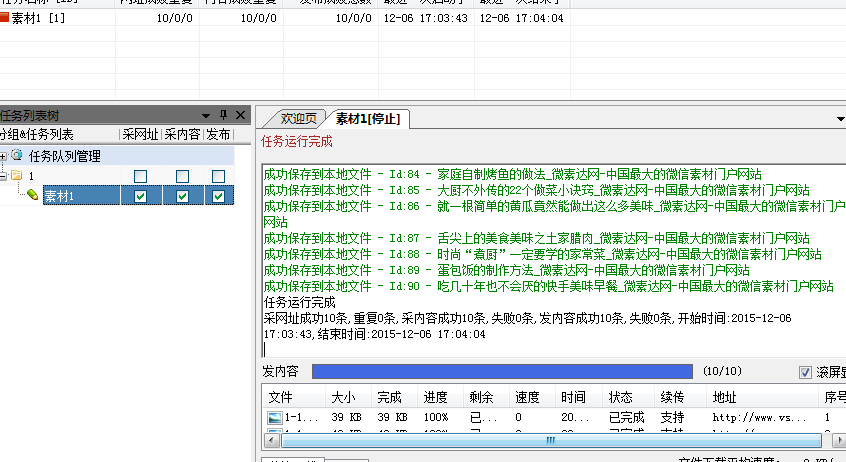This screenshot has height=462, width=846.
Task: Click the 采网址 column header
Action: click(x=140, y=134)
